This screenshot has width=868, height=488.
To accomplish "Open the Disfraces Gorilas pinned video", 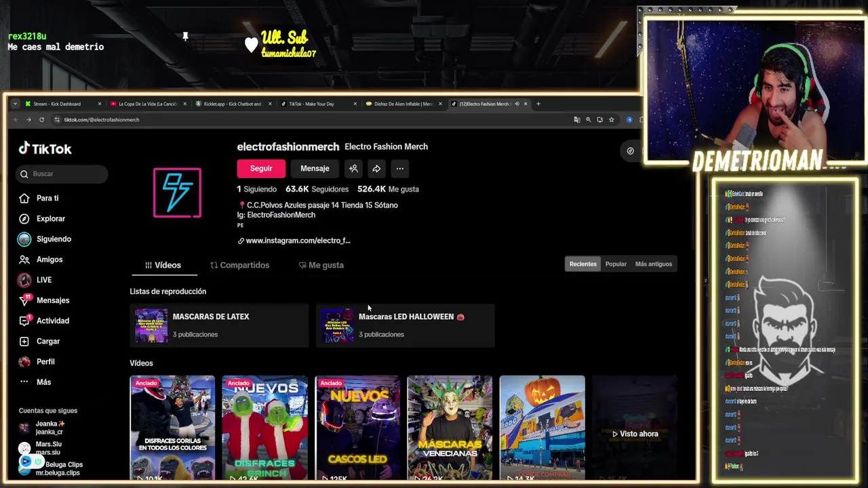I will [x=172, y=428].
